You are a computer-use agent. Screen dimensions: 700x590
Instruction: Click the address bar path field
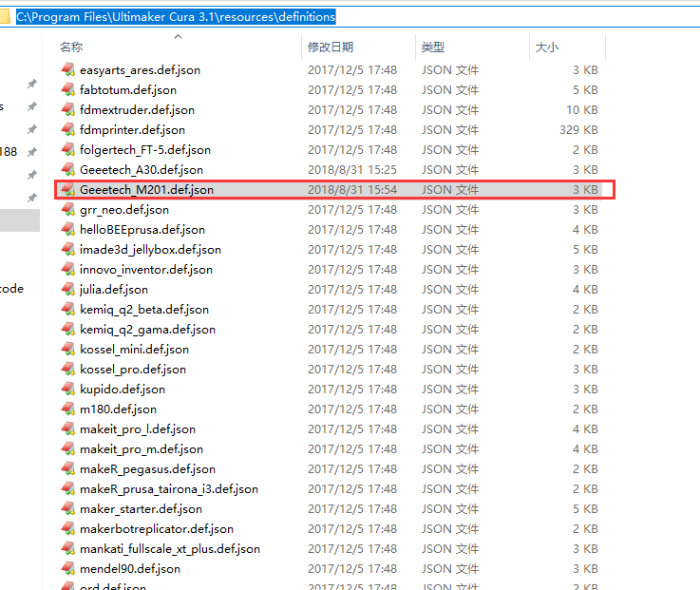[x=350, y=17]
